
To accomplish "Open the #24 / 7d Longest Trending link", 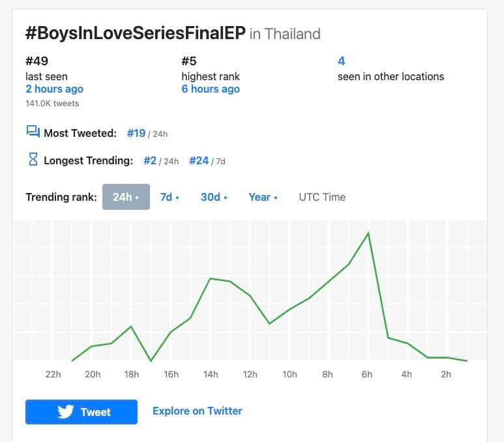I will click(x=199, y=160).
